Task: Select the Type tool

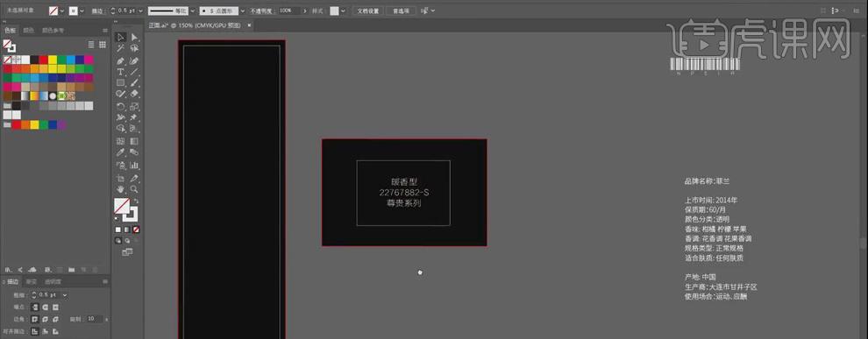Action: coord(121,72)
